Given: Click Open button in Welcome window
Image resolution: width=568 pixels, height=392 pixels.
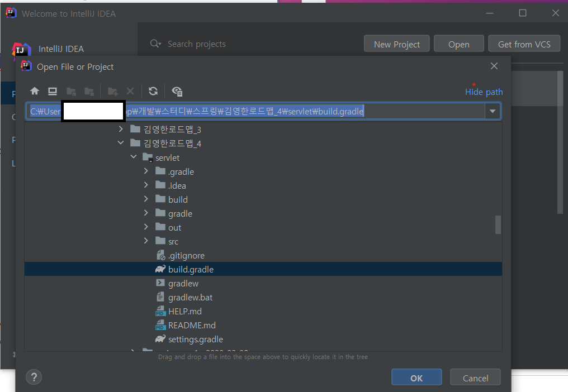Looking at the screenshot, I should (458, 44).
